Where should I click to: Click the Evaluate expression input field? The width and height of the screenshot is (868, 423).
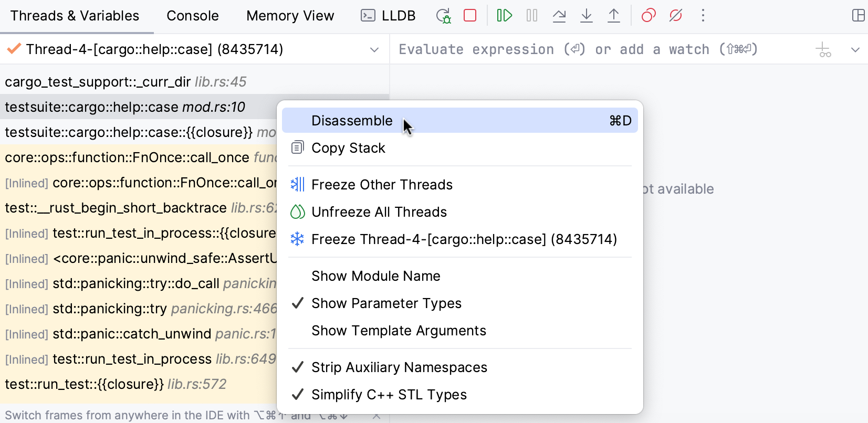(x=578, y=50)
